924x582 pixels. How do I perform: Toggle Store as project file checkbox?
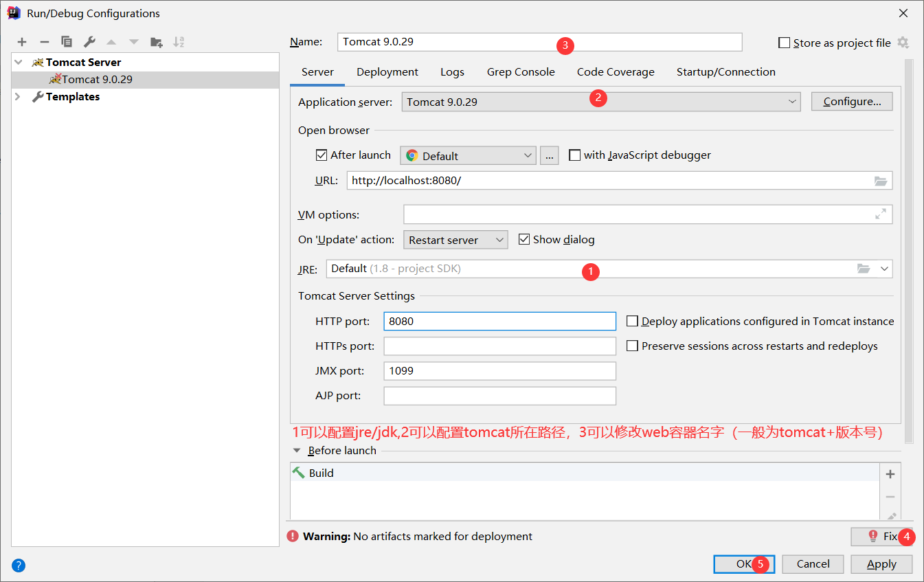[785, 43]
